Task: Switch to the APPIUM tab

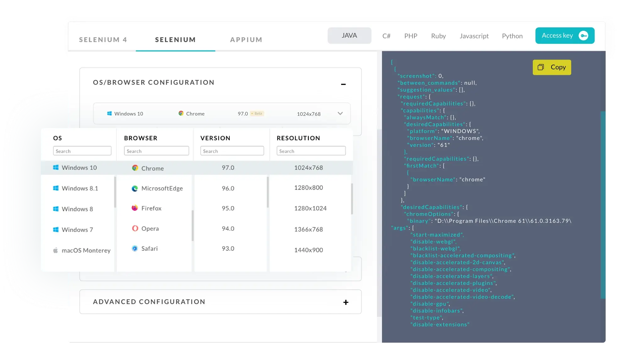Action: [x=246, y=40]
